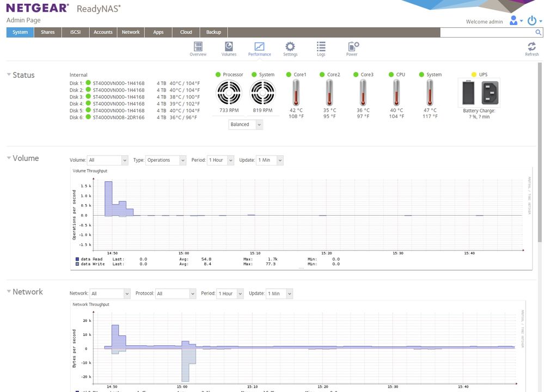Viewport: 544px width, 392px height.
Task: Click the Core1 thermometer icon
Action: click(296, 93)
